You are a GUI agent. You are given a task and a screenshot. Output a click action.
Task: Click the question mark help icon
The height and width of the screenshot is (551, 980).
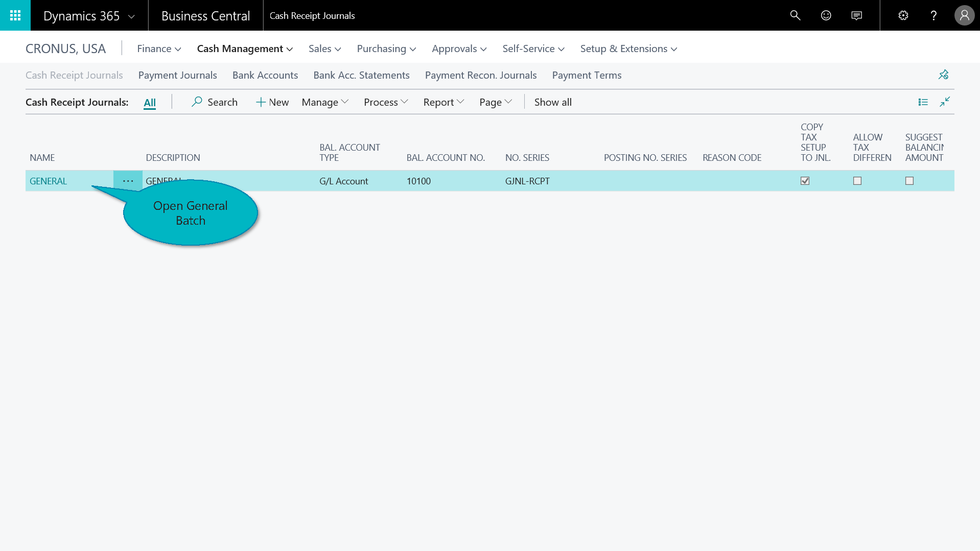pos(934,15)
